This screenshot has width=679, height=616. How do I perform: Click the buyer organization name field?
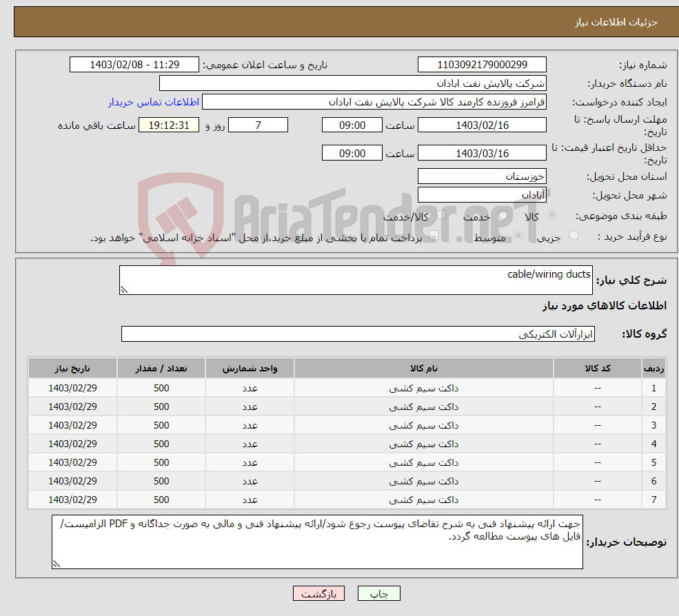click(353, 83)
